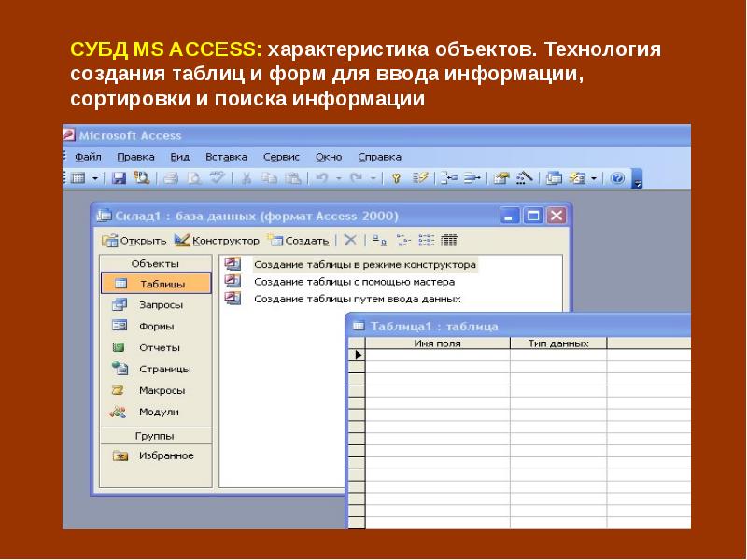Click the File Search toolbar icon
The width and height of the screenshot is (747, 560).
click(x=142, y=178)
